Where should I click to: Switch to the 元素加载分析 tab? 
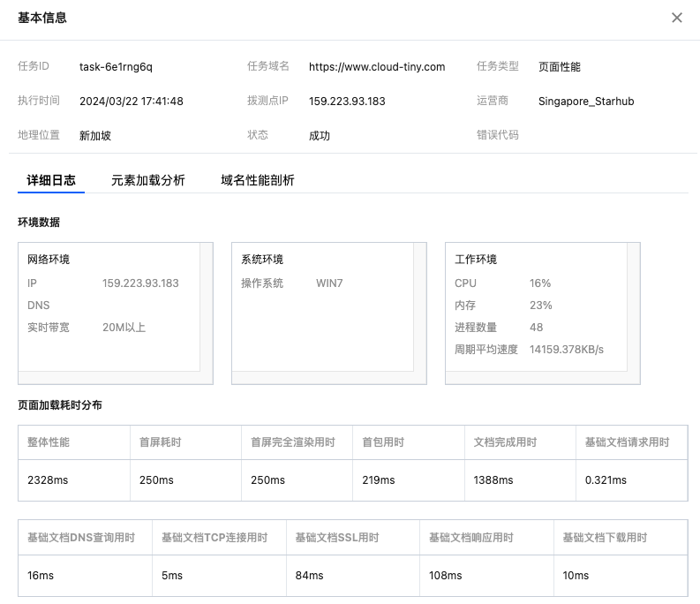148,180
